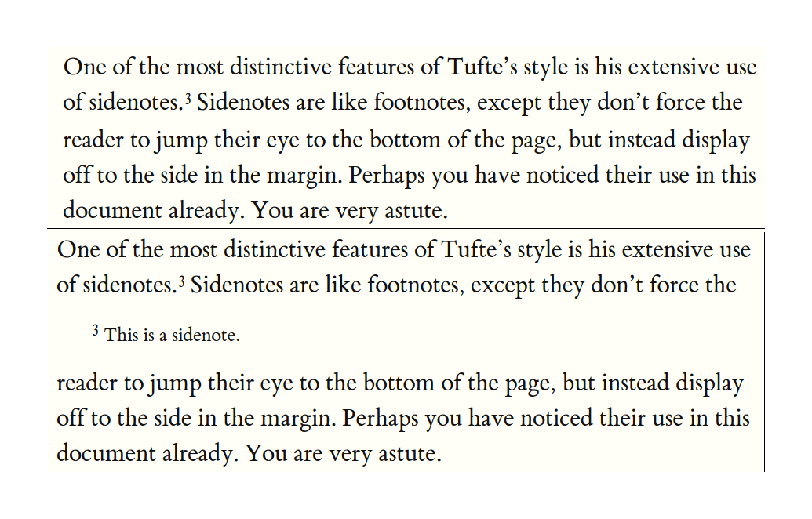The image size is (812, 519).
Task: Click the "This is a sidenote." text
Action: click(172, 336)
